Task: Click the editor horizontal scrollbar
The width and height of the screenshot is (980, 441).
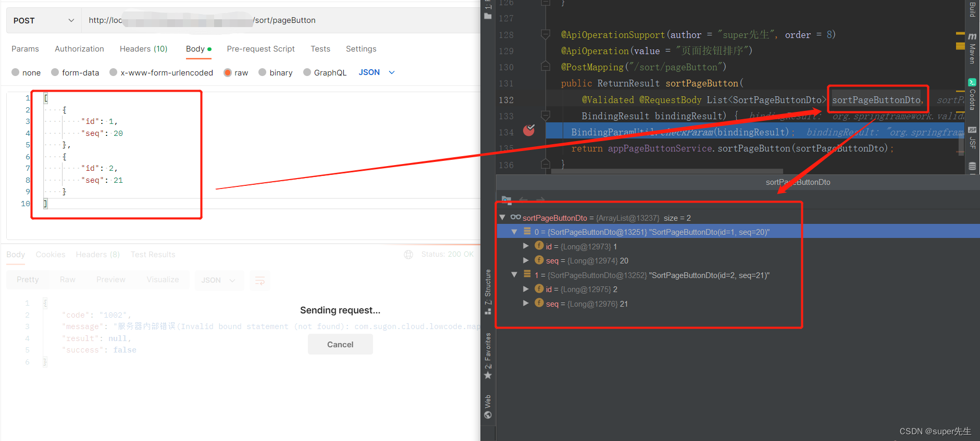Action: (x=666, y=171)
